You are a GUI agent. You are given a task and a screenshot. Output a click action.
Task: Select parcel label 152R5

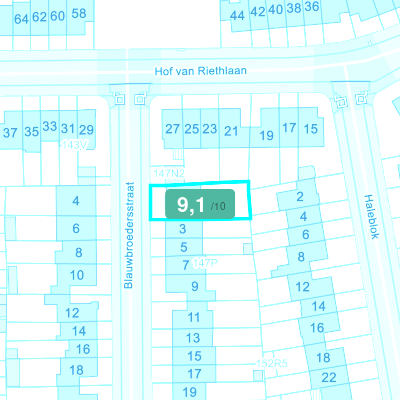point(272,363)
